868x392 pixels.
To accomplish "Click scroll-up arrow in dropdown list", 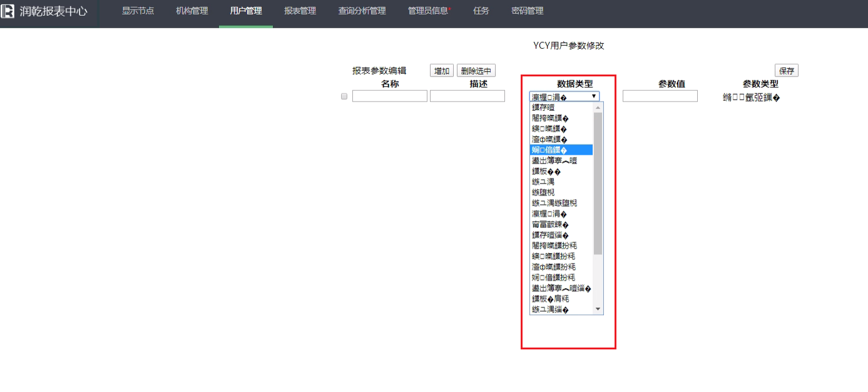I will pyautogui.click(x=598, y=107).
